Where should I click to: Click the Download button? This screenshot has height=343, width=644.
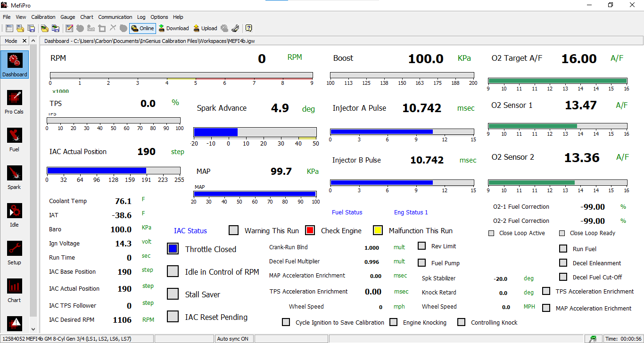(173, 28)
